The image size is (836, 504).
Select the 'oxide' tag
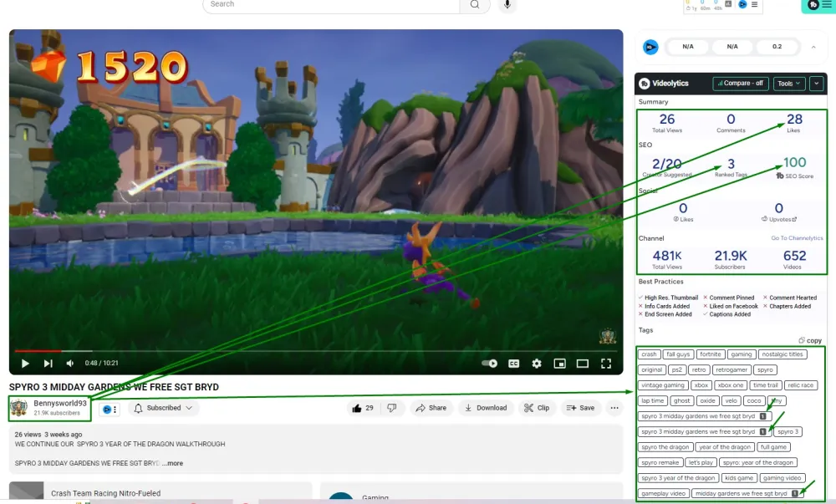tap(707, 400)
